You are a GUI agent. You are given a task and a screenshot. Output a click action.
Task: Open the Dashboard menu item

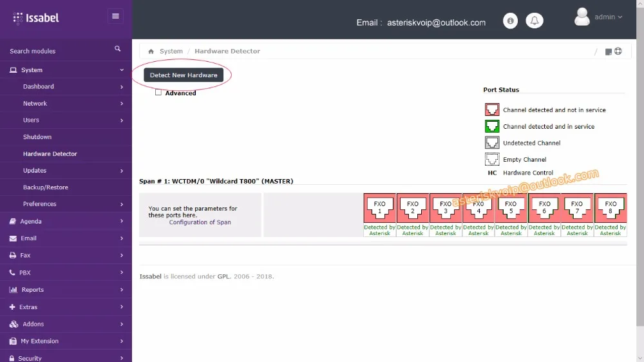click(x=39, y=87)
